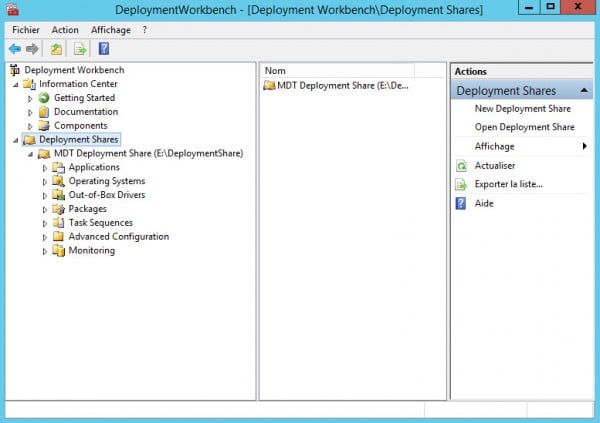Image resolution: width=600 pixels, height=423 pixels.
Task: Click the Actualiser refresh icon in Actions
Action: coord(461,166)
